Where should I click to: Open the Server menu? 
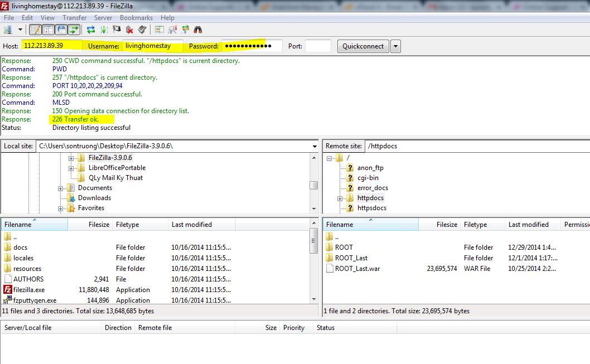103,18
